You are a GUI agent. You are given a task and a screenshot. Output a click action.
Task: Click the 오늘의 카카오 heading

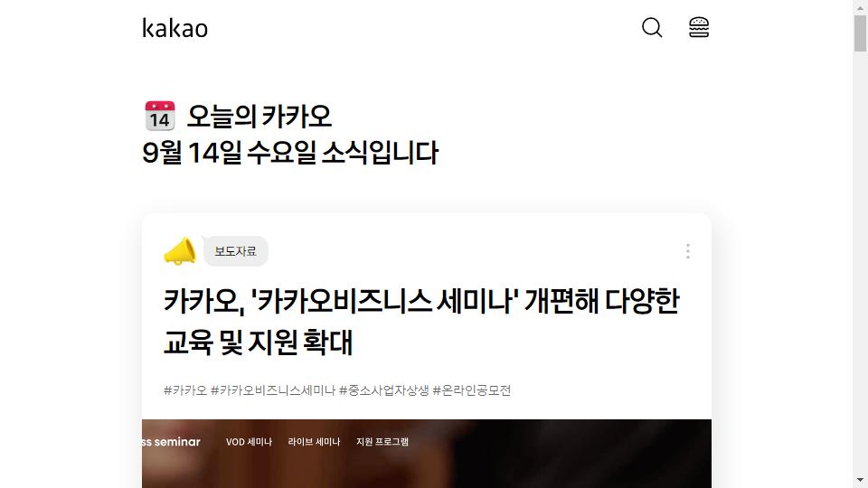(x=259, y=117)
